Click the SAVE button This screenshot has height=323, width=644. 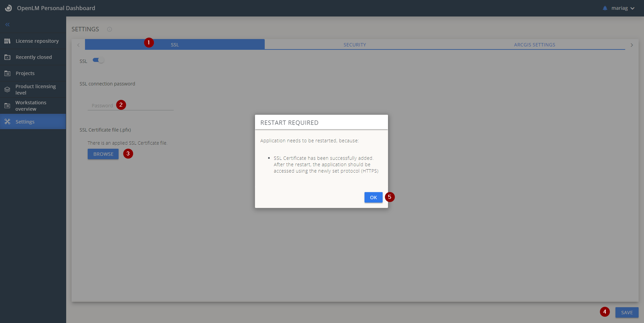(x=626, y=312)
